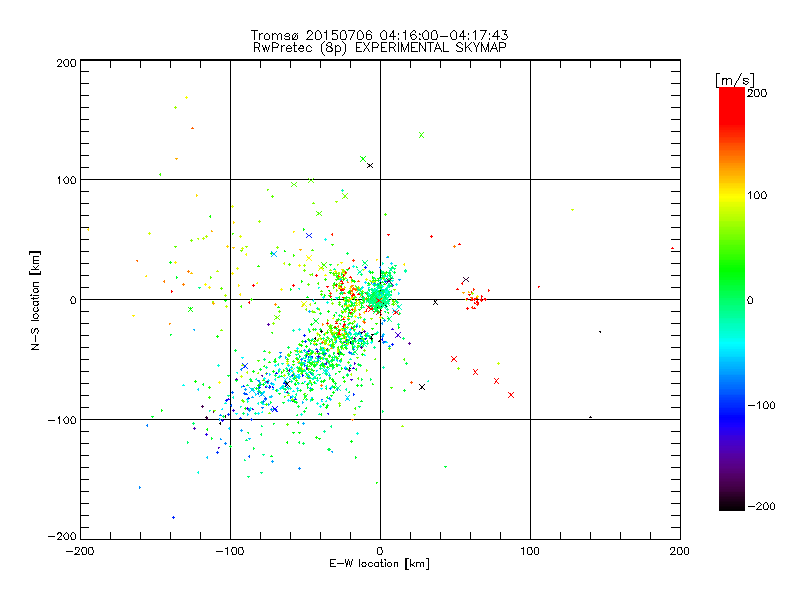The width and height of the screenshot is (800, 600).
Task: Click the x-axis '100' tick label
Action: (x=530, y=551)
